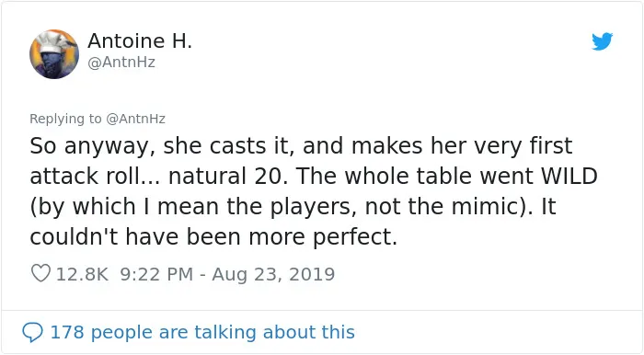The height and width of the screenshot is (355, 644).
Task: Click 'couldn't have been more perfect' line
Action: point(213,236)
